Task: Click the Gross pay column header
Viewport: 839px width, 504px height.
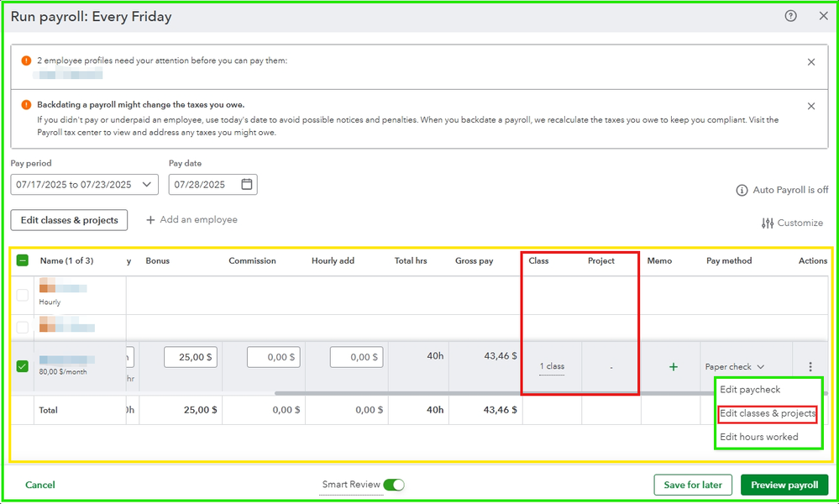Action: 474,260
